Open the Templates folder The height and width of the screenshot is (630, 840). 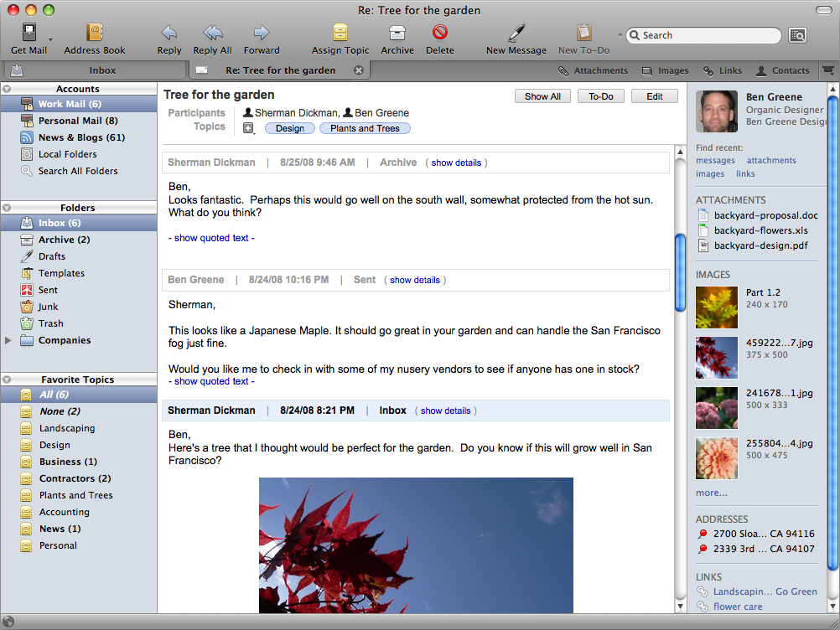pos(79,273)
